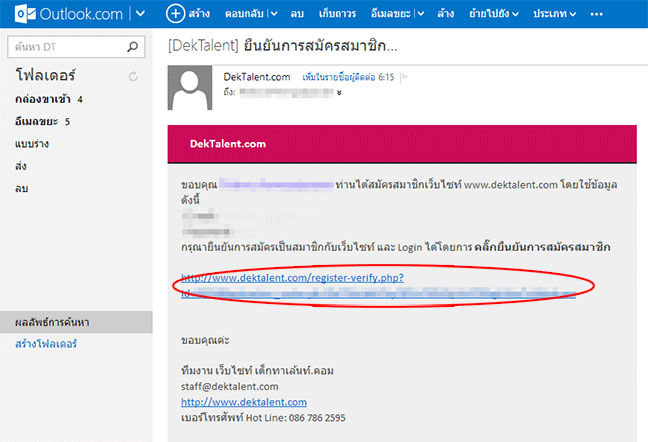The height and width of the screenshot is (442, 648).
Task: Refresh folders with the circular arrow icon
Action: click(133, 76)
